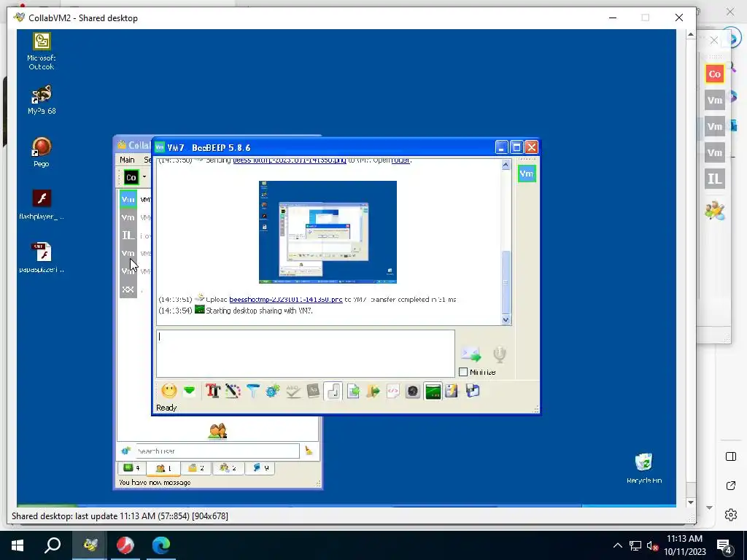The width and height of the screenshot is (747, 560).
Task: Toggle the sidebar panel layout icon
Action: point(731,456)
